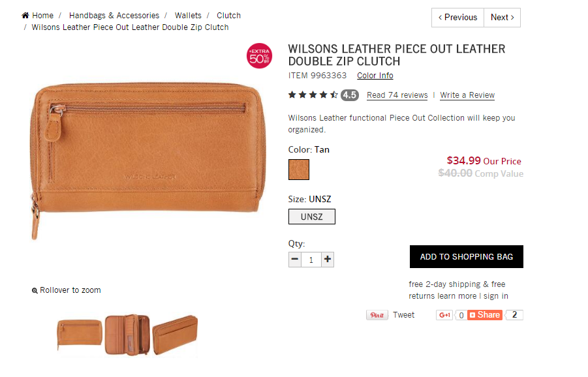Click the Rollover to zoom magnifier icon
The height and width of the screenshot is (377, 588).
[35, 290]
